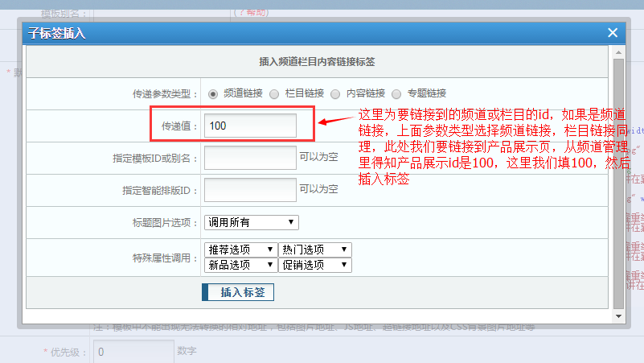Viewport: 644px width, 363px height.
Task: Click the 传递值 input field containing 100
Action: coord(250,126)
